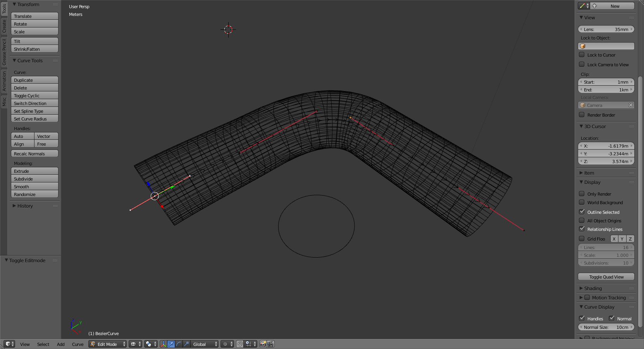Enable Lock to Cursor checkbox
The height and width of the screenshot is (349, 644).
pos(582,55)
